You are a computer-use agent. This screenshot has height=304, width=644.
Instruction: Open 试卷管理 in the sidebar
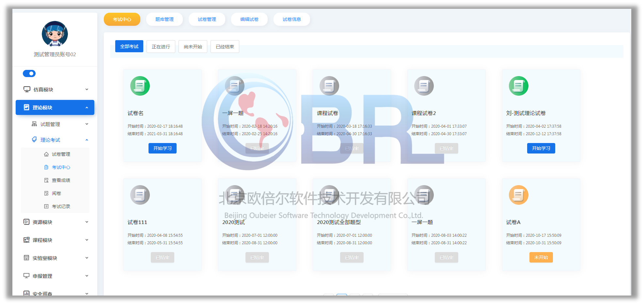tap(61, 154)
